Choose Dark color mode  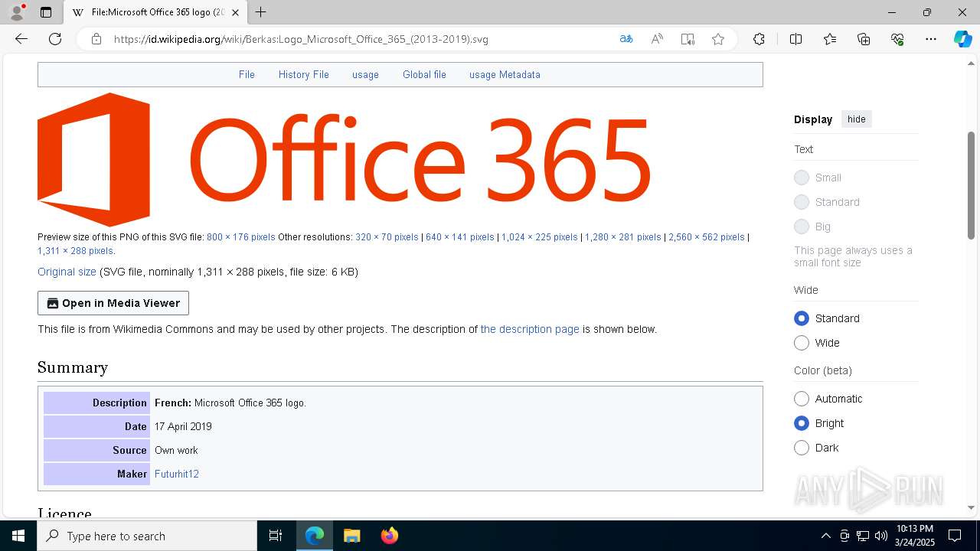point(802,448)
